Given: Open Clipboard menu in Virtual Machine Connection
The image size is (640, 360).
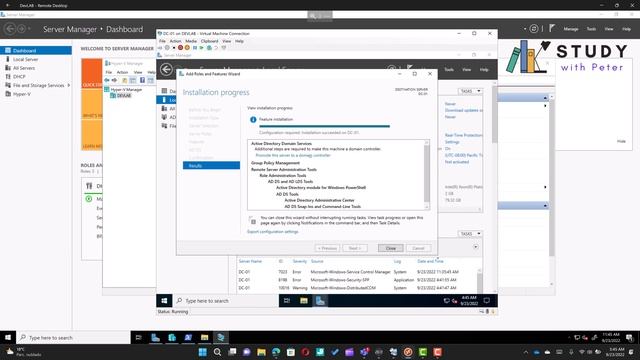Looking at the screenshot, I should pos(209,41).
